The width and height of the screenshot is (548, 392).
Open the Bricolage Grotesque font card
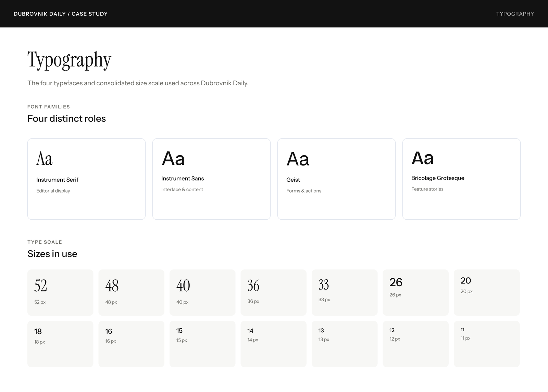tap(461, 179)
